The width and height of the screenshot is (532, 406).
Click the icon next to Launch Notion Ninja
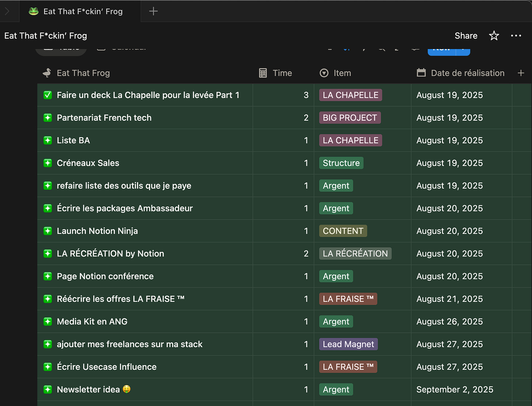click(47, 231)
